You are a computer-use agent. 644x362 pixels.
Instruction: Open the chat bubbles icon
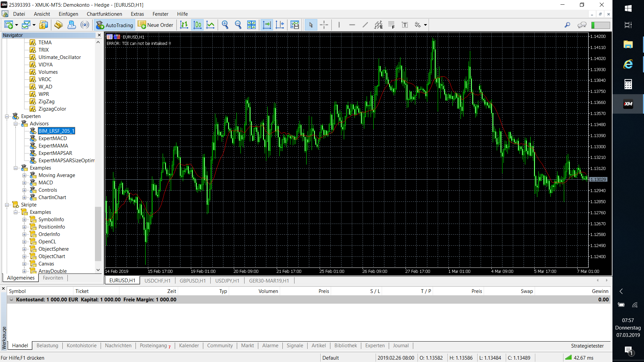point(582,25)
